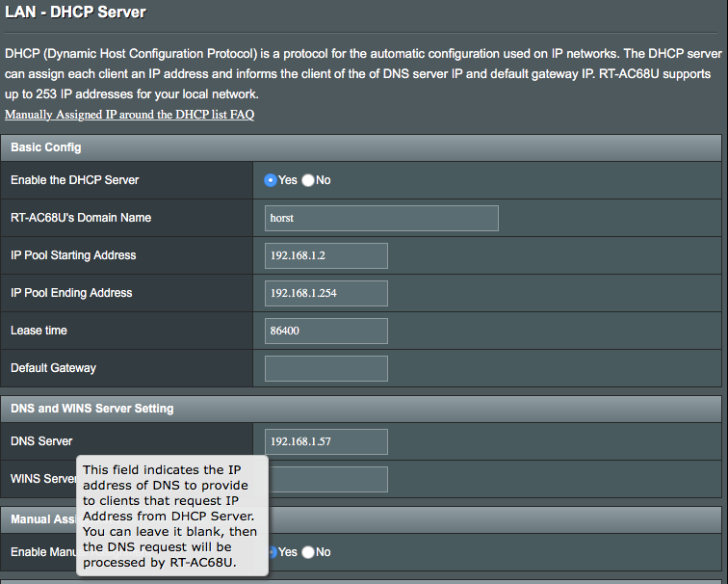Click the empty Default Gateway field

(x=325, y=368)
